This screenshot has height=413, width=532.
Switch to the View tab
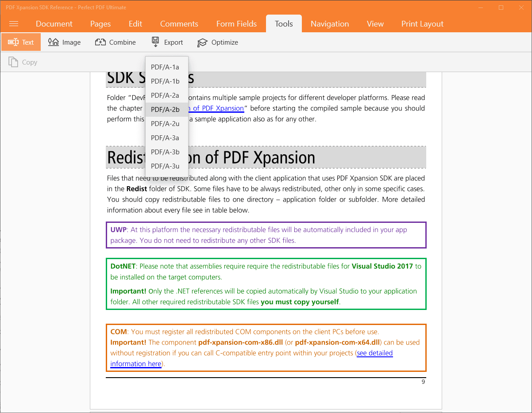[x=375, y=24]
